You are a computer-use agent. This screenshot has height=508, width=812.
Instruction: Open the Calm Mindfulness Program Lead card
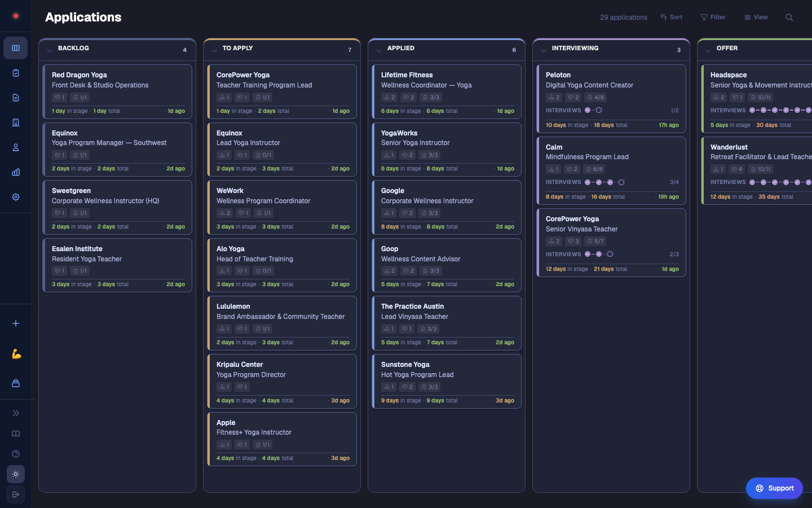point(611,170)
